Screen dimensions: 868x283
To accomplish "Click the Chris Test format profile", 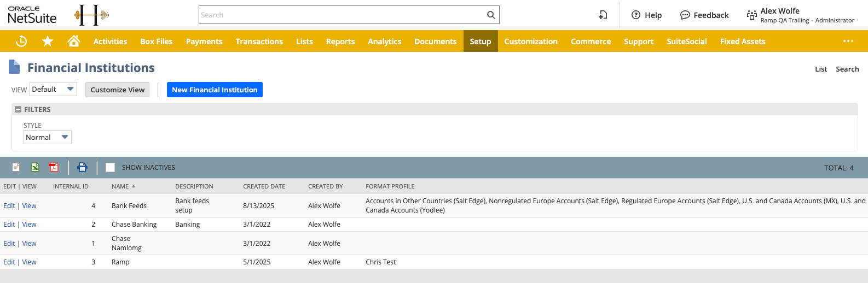I will coord(381,262).
